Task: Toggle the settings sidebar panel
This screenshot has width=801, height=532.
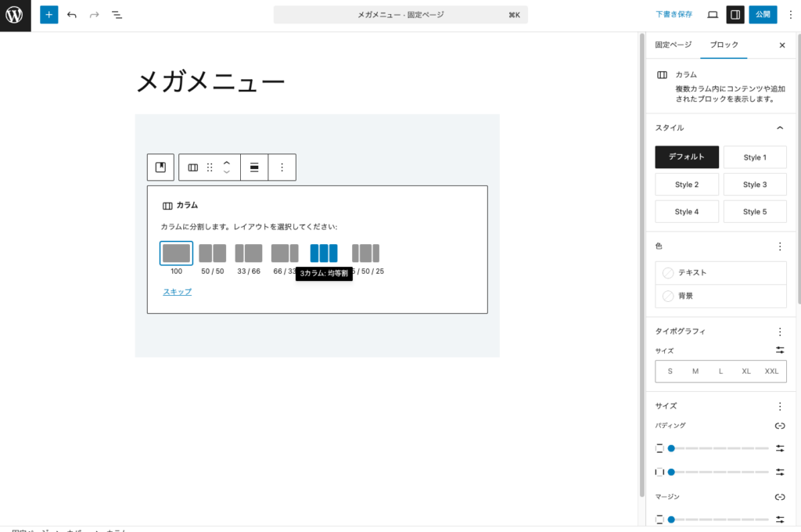Action: [735, 14]
